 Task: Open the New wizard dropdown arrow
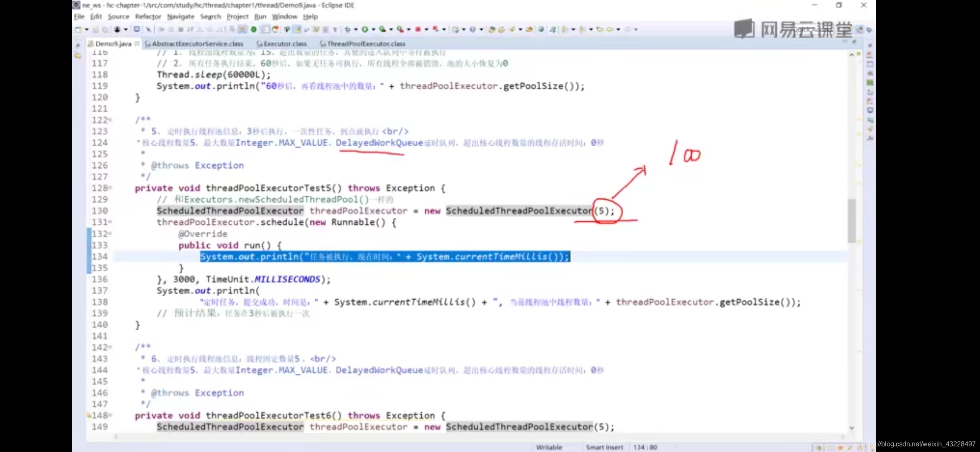pos(87,29)
